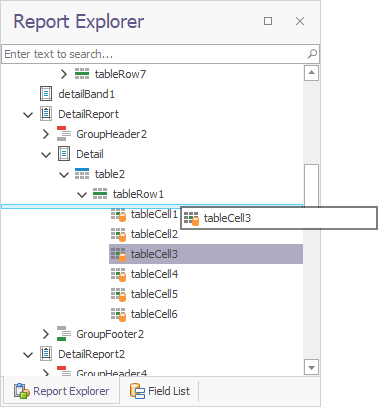Click the Field List tab icon

[137, 391]
